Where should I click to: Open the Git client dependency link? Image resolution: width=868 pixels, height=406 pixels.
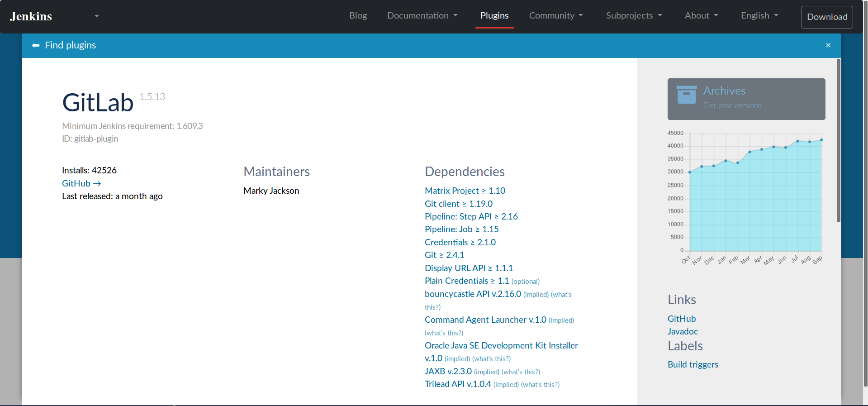(x=458, y=204)
